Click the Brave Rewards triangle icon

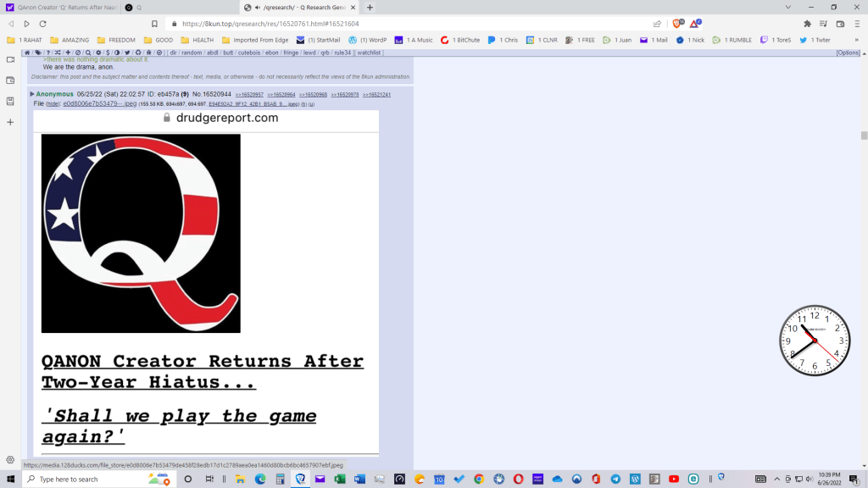coord(697,24)
